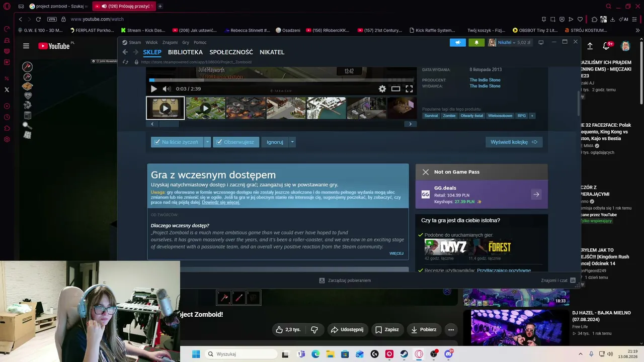This screenshot has height=362, width=644.
Task: Dislike the YouTube video
Action: 314,330
